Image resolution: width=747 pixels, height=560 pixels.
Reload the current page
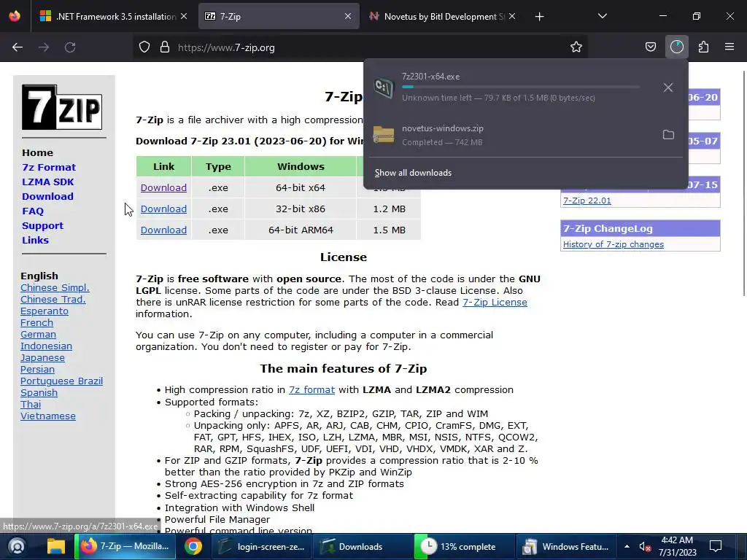tap(70, 47)
